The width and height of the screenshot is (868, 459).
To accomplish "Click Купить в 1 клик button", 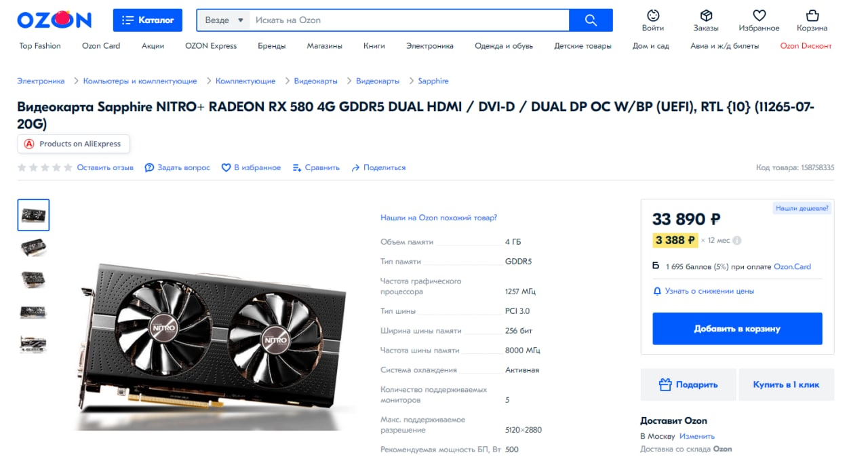I will pyautogui.click(x=786, y=384).
